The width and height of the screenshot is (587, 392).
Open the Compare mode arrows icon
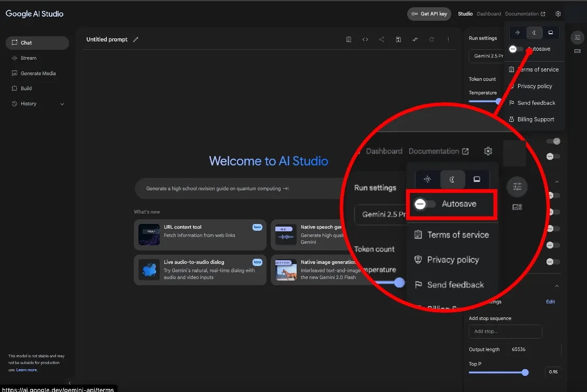point(415,39)
